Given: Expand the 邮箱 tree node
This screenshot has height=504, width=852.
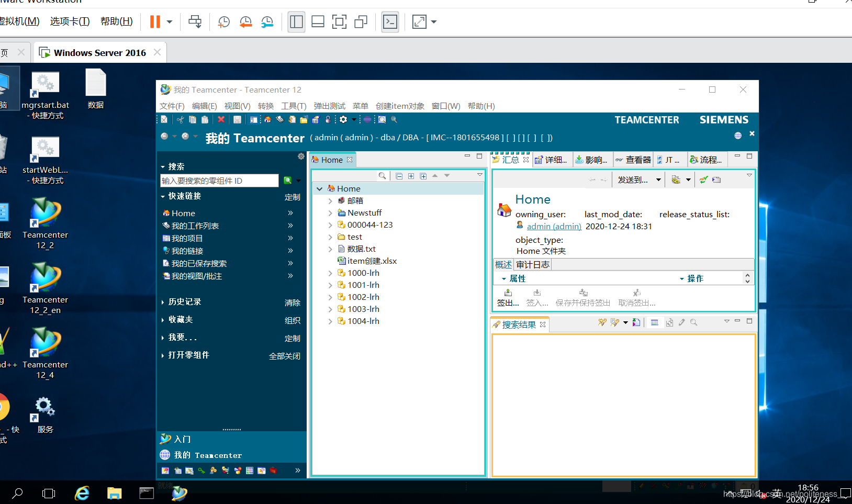Looking at the screenshot, I should (330, 201).
